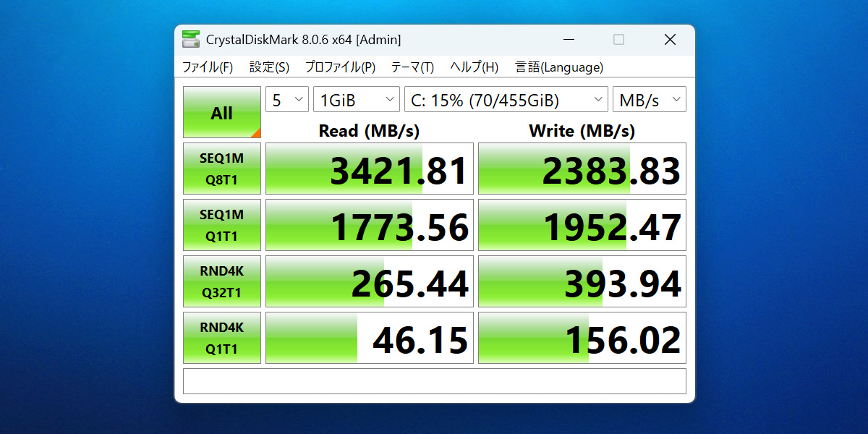Start the RND4K Q1T1 benchmark
This screenshot has height=434, width=868.
pos(221,338)
